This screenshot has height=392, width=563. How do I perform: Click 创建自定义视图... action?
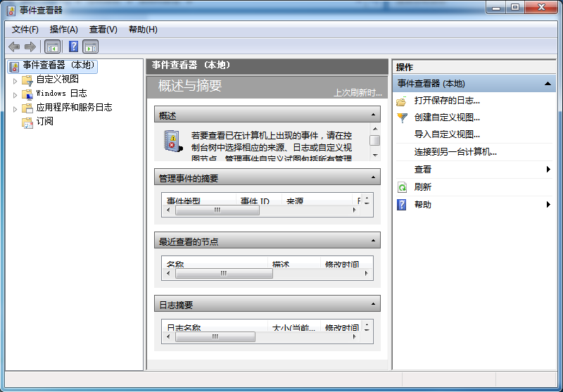[447, 118]
